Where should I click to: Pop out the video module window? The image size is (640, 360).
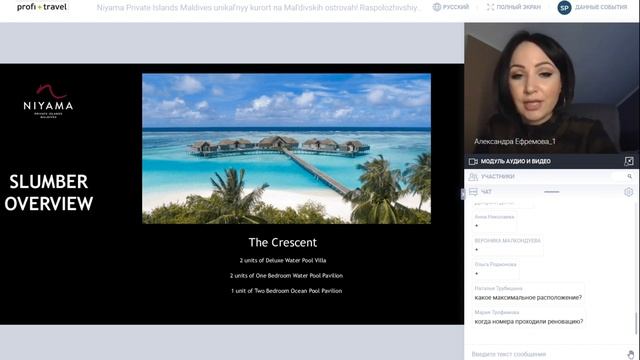pyautogui.click(x=629, y=161)
